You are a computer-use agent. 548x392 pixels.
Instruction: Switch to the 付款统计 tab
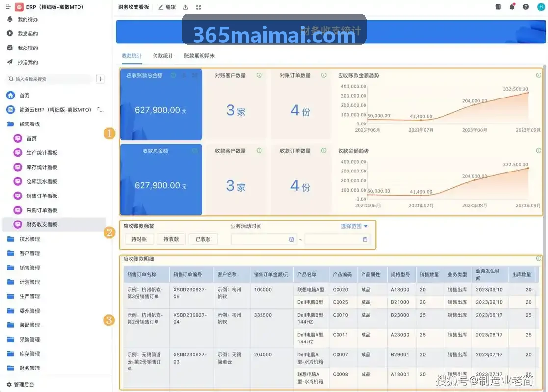click(x=163, y=56)
